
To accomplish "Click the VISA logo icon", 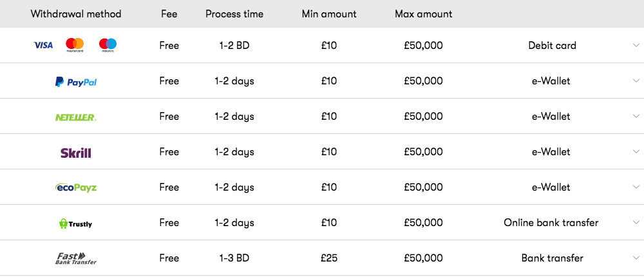I will click(x=43, y=45).
